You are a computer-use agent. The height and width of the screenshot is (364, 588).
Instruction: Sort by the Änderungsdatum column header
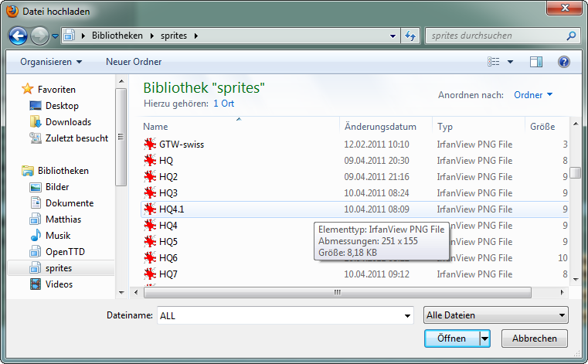point(380,127)
